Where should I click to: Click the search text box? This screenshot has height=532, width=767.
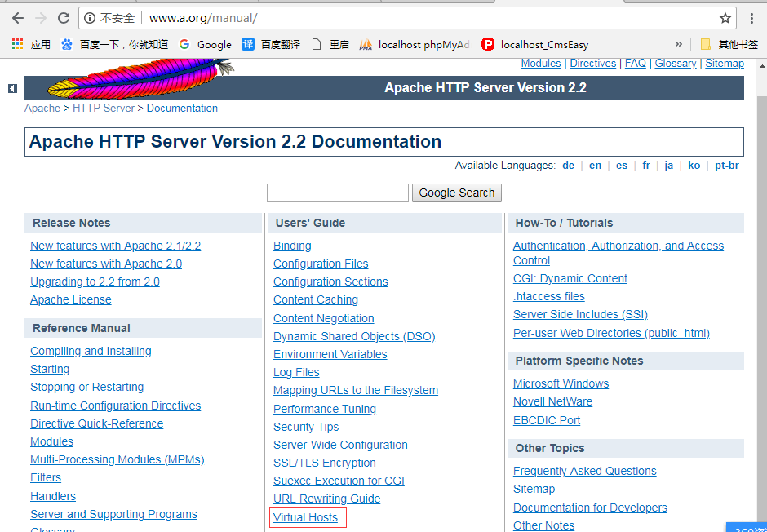[338, 193]
